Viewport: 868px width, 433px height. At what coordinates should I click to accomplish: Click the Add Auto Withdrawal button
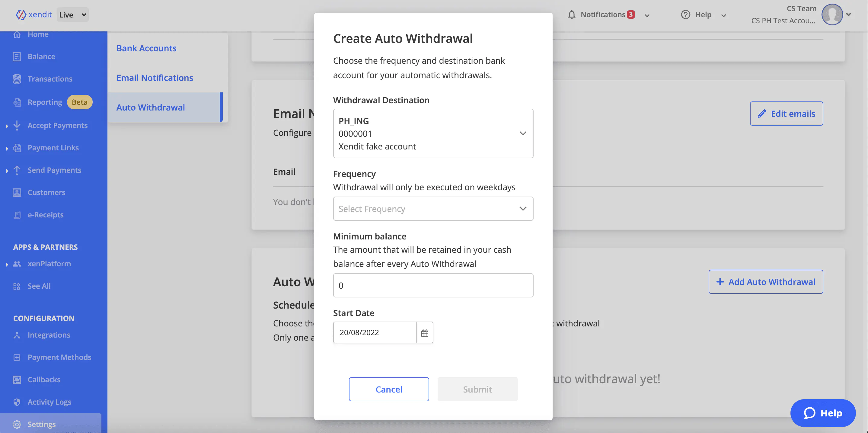point(766,282)
